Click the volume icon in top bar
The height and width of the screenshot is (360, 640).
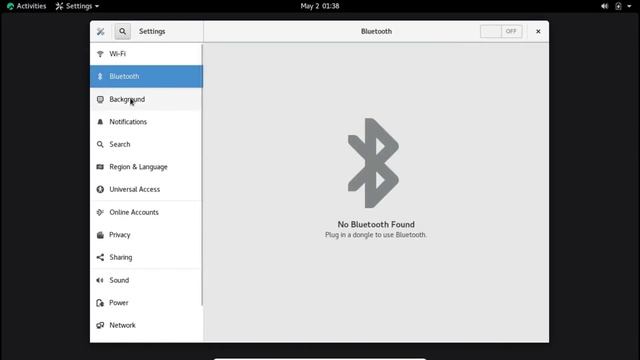coord(604,6)
